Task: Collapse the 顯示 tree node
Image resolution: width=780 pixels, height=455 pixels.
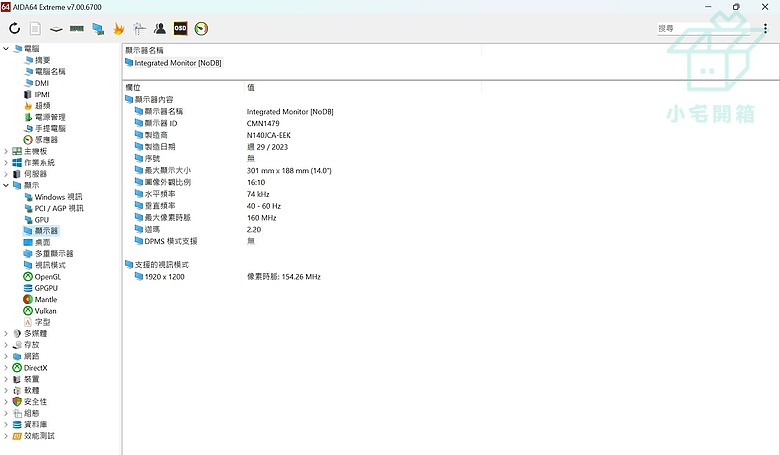Action: [x=6, y=185]
